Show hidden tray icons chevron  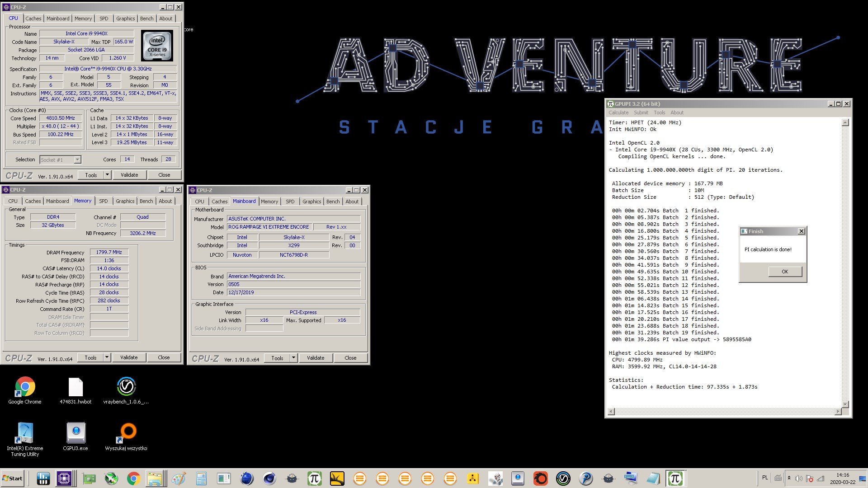pos(789,478)
